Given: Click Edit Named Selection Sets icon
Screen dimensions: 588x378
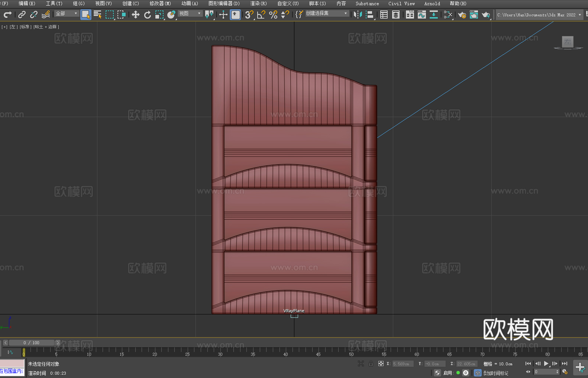Looking at the screenshot, I should [x=299, y=14].
